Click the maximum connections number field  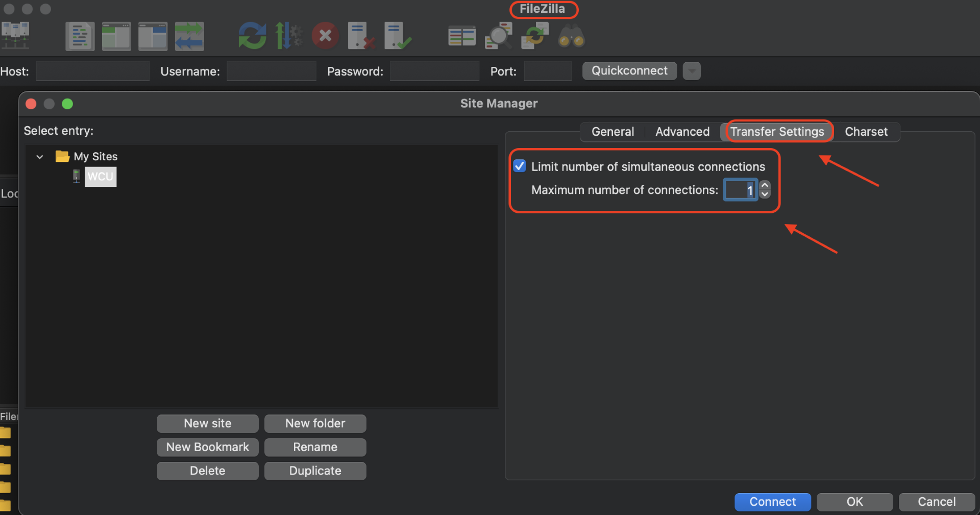pyautogui.click(x=741, y=190)
